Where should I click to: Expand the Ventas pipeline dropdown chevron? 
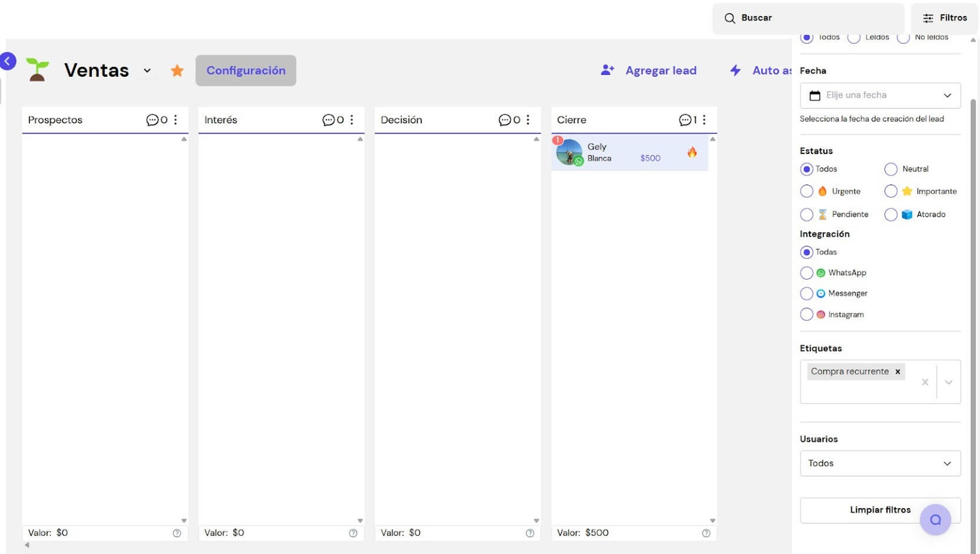(147, 70)
